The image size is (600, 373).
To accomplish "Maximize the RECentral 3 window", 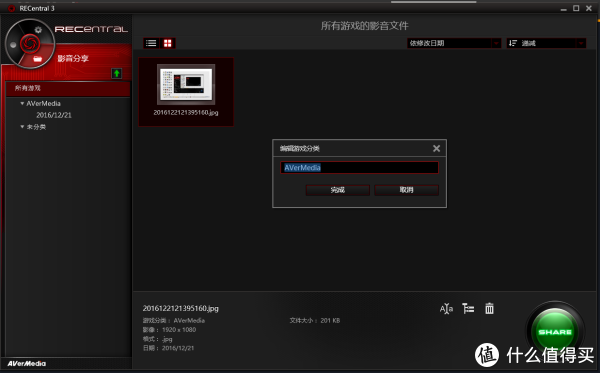I will 576,8.
